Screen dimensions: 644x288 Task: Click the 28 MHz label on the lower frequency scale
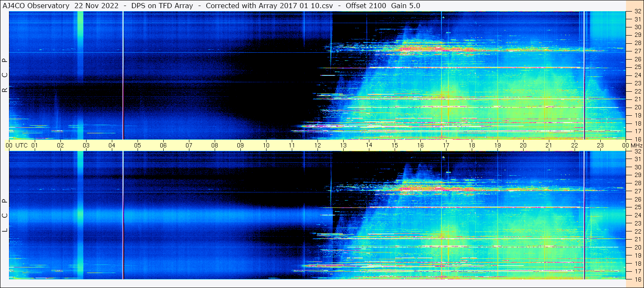coord(637,183)
